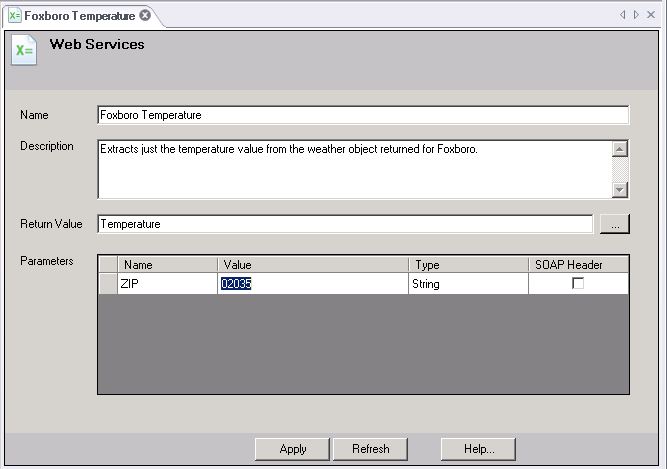Open Help for Web Services
This screenshot has height=469, width=667.
point(479,449)
